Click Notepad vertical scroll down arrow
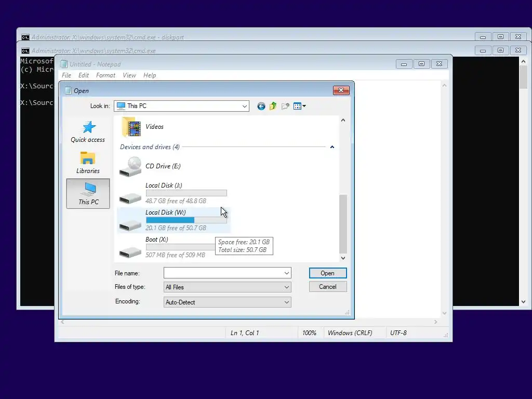Image resolution: width=532 pixels, height=399 pixels. (444, 313)
